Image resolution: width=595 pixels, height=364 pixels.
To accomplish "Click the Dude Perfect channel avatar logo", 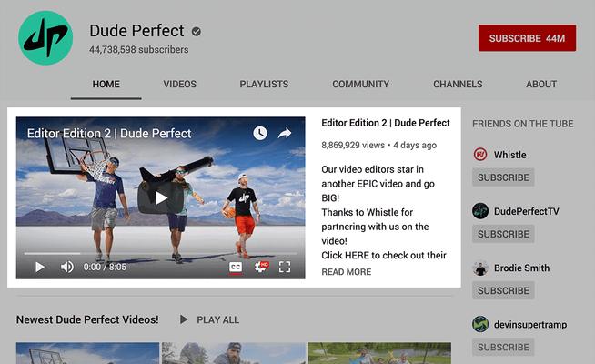I will click(45, 38).
